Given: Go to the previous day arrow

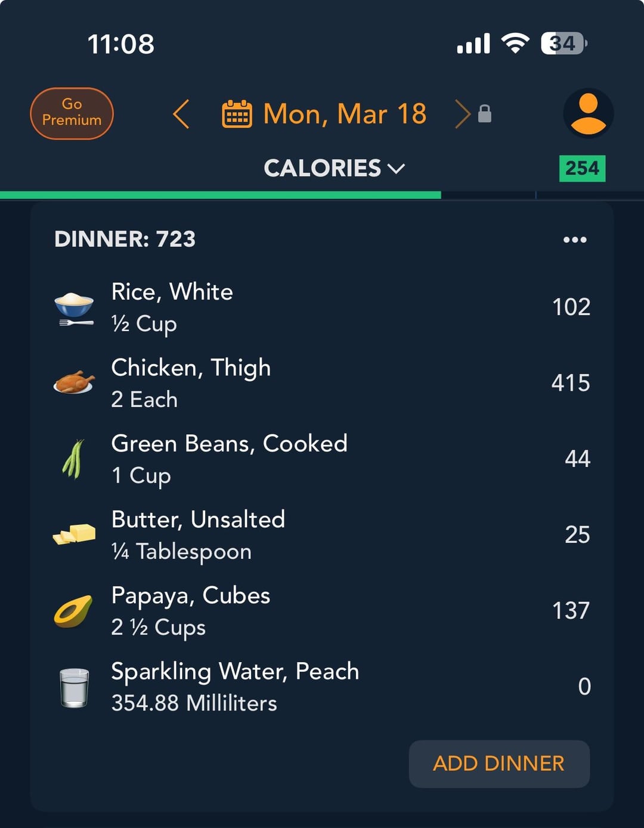Looking at the screenshot, I should click(181, 114).
